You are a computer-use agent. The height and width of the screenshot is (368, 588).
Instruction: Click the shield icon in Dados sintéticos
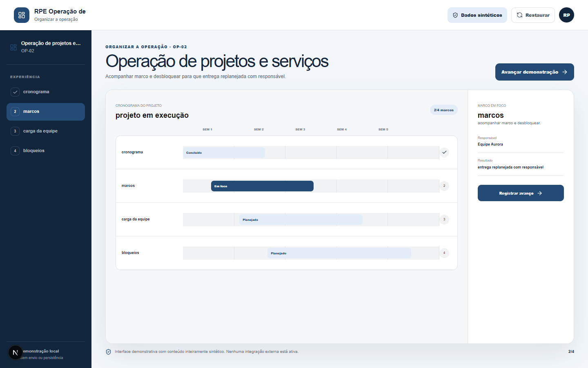click(455, 15)
